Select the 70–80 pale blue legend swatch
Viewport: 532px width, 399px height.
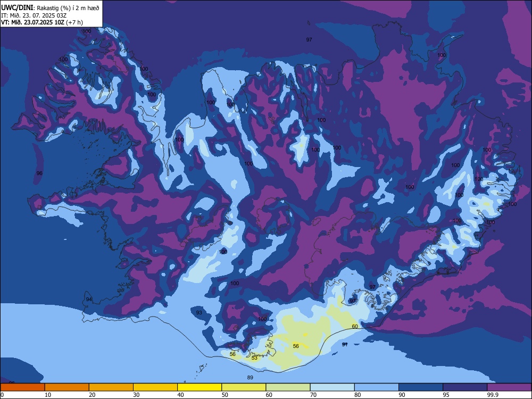click(332, 387)
